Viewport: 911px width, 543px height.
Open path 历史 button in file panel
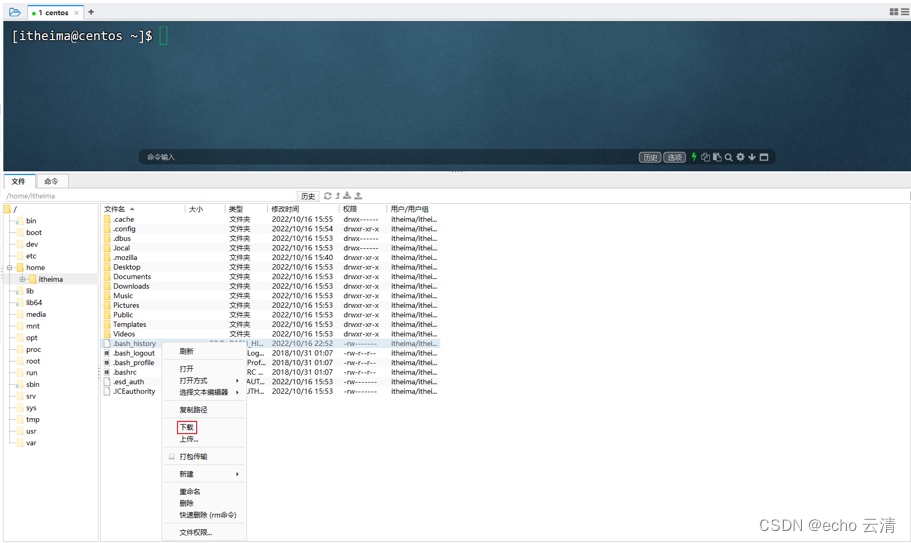[308, 196]
